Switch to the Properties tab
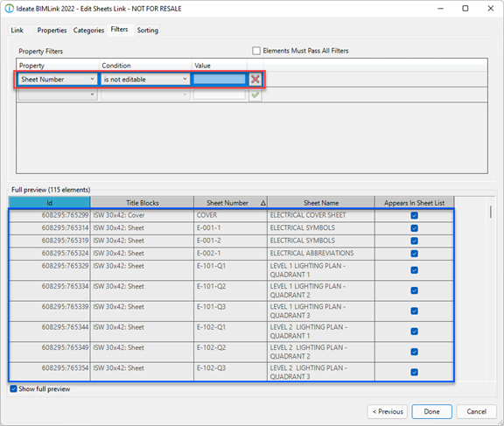Screen dimensions: 504x426 coord(52,31)
